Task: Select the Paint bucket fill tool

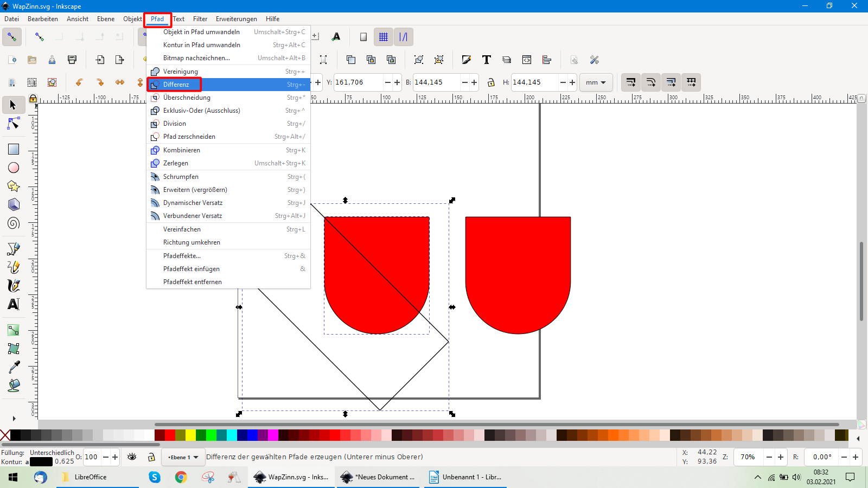Action: pos(14,386)
